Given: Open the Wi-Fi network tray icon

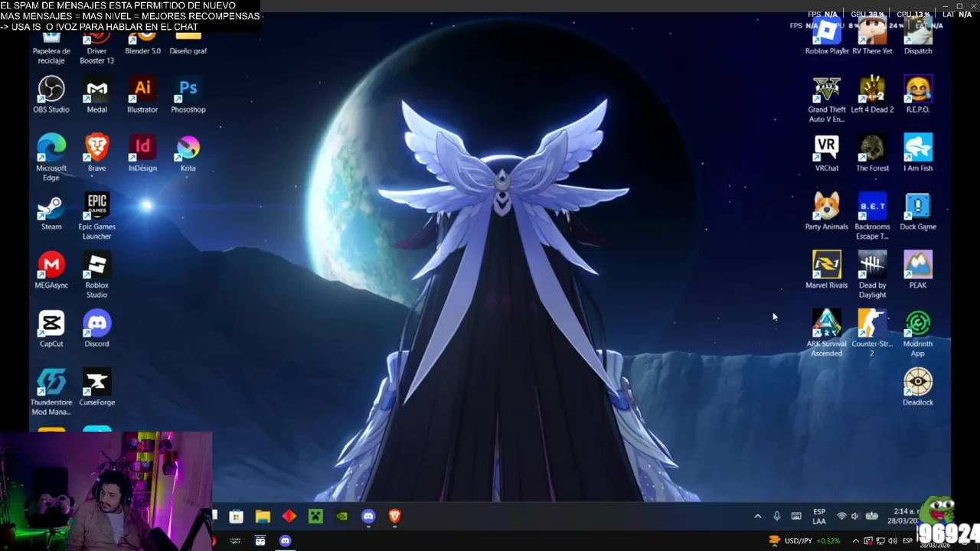Looking at the screenshot, I should pyautogui.click(x=842, y=517).
